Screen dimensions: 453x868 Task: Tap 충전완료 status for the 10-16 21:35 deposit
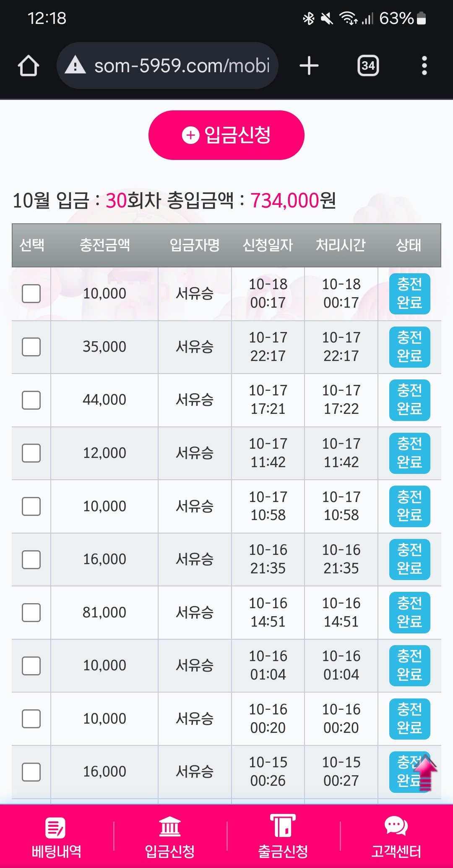tap(409, 559)
